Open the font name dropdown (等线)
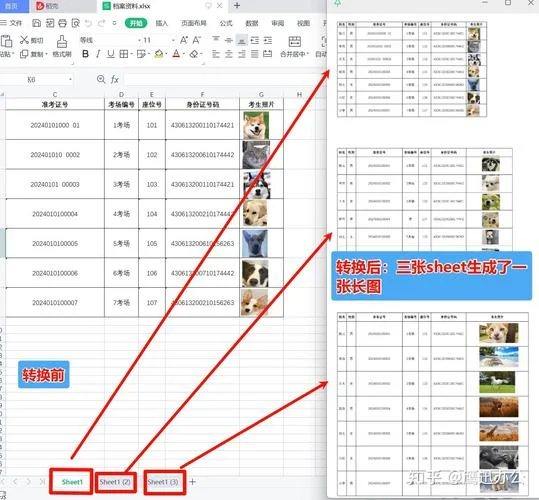The image size is (539, 500). [140, 40]
